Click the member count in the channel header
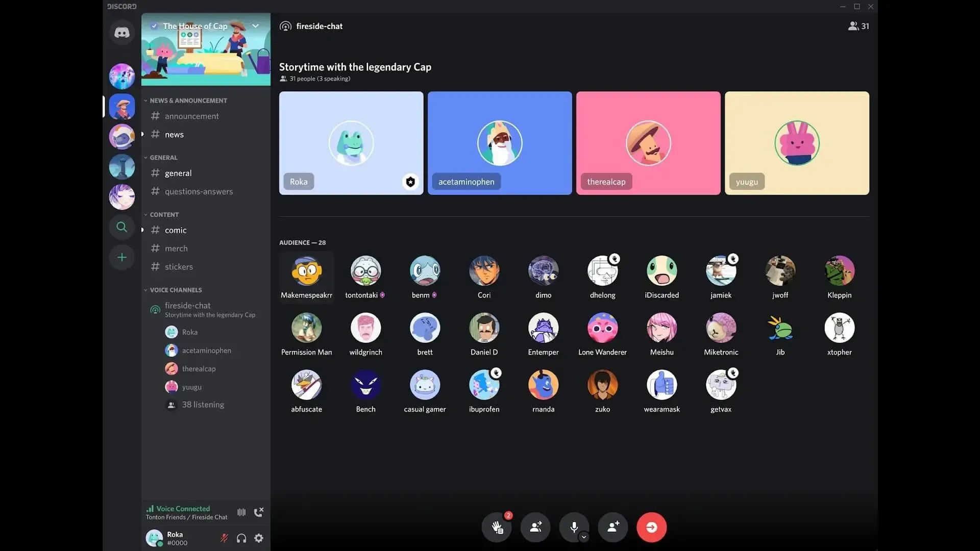The height and width of the screenshot is (551, 980). [858, 26]
